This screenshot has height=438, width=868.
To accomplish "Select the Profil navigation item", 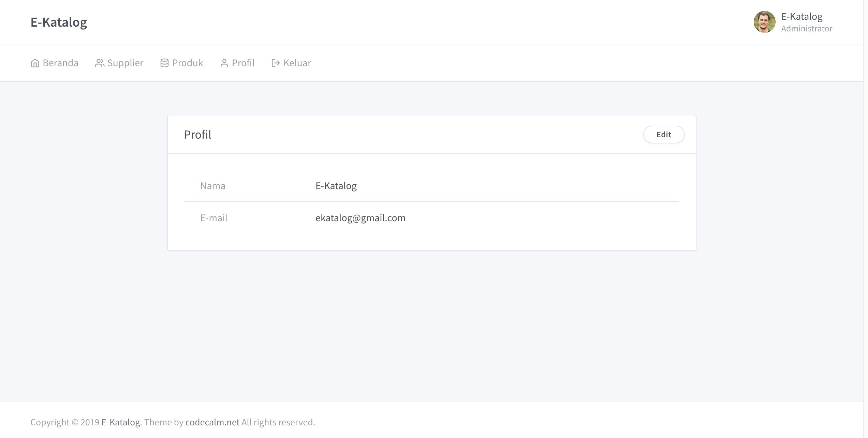I will (243, 63).
